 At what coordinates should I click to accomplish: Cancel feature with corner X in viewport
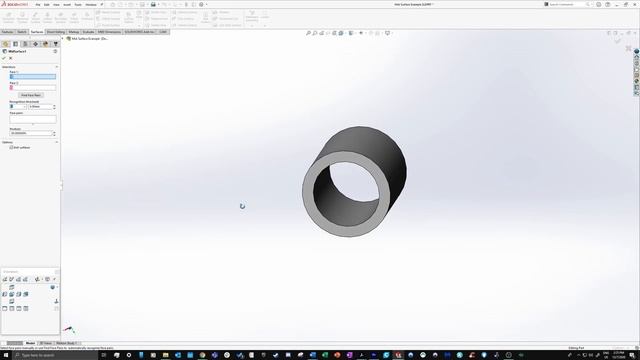[629, 49]
